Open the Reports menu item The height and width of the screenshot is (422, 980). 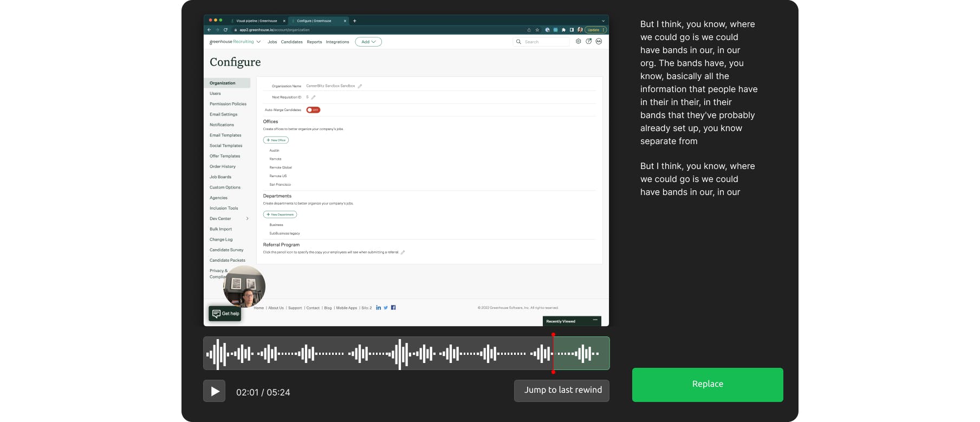point(314,42)
